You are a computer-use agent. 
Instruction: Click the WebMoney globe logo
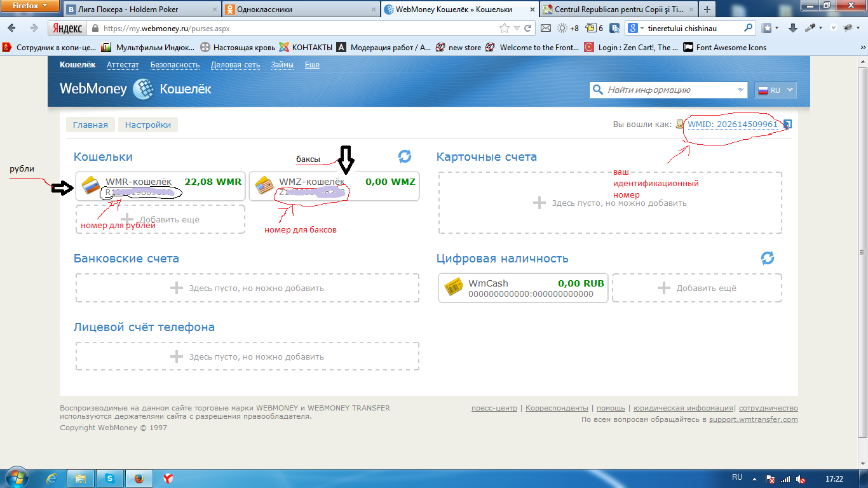pyautogui.click(x=143, y=89)
